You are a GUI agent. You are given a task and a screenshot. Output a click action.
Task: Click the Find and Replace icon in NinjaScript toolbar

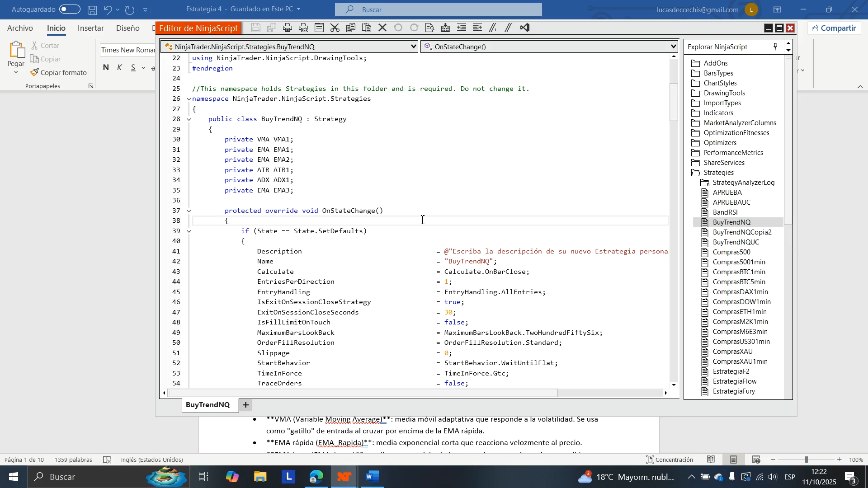point(430,28)
